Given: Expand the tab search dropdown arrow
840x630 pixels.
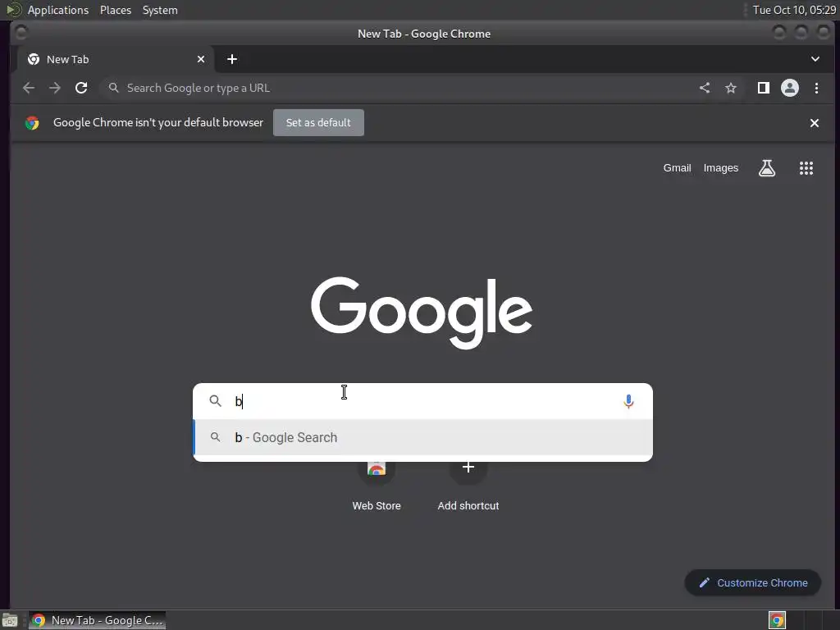Looking at the screenshot, I should [815, 59].
